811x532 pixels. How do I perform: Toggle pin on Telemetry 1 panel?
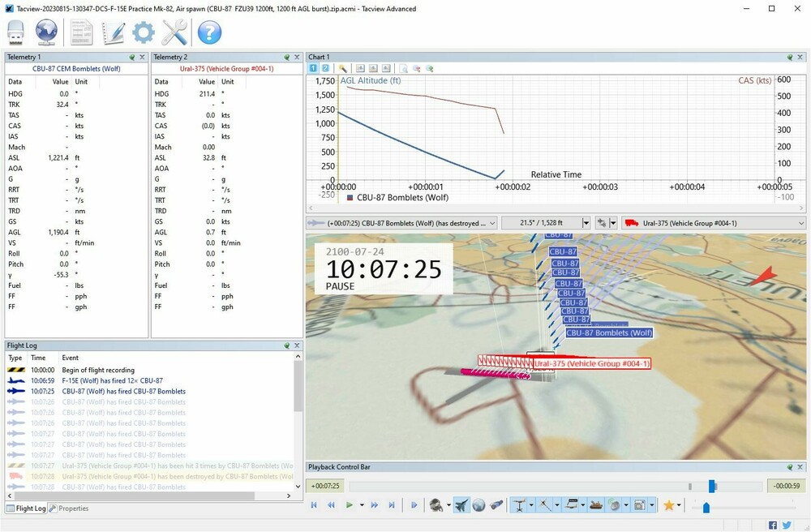(x=131, y=58)
